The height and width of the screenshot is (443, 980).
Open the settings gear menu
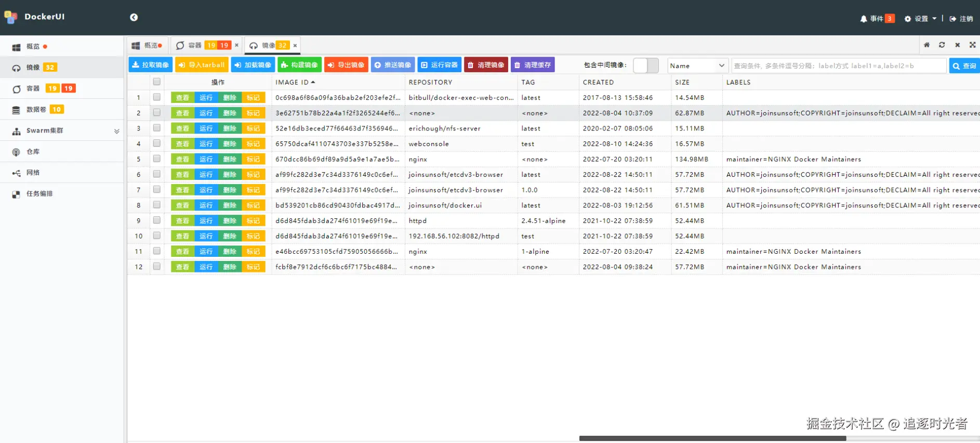click(x=920, y=19)
